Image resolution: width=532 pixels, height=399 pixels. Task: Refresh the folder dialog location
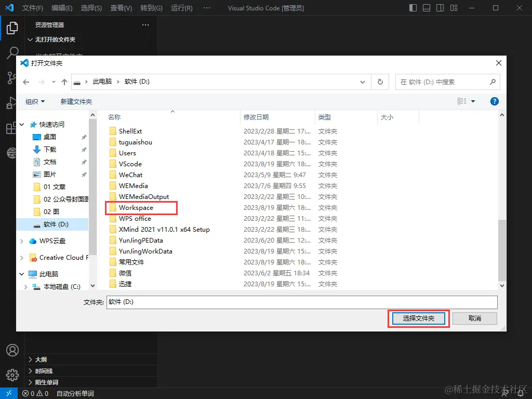(x=380, y=82)
